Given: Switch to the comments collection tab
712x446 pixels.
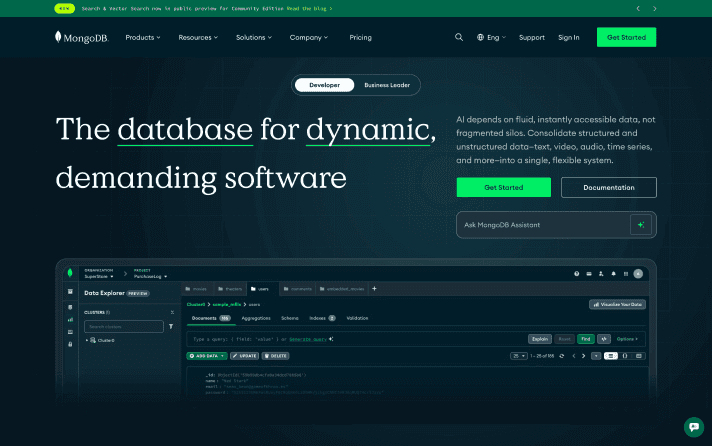Looking at the screenshot, I should (x=298, y=289).
